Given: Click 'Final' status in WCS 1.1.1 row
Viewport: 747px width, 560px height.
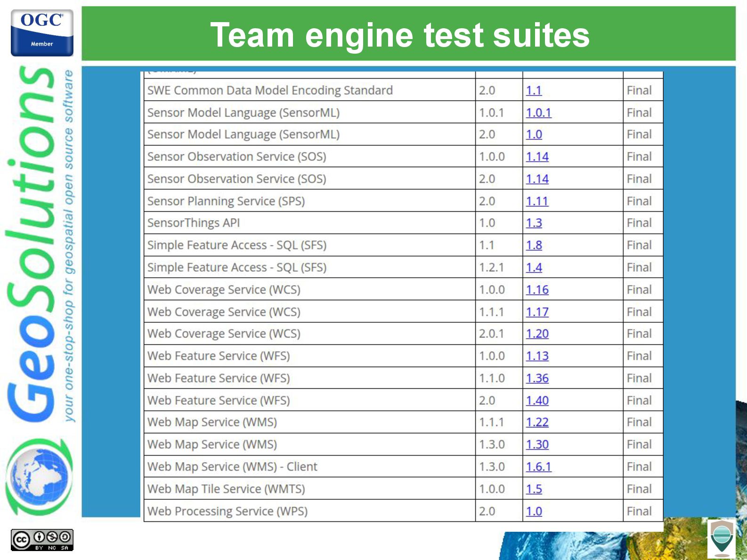Looking at the screenshot, I should click(x=639, y=312).
